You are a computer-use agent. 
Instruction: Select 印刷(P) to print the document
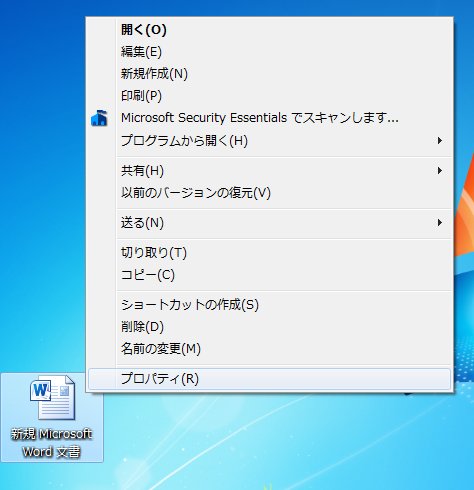coord(269,96)
